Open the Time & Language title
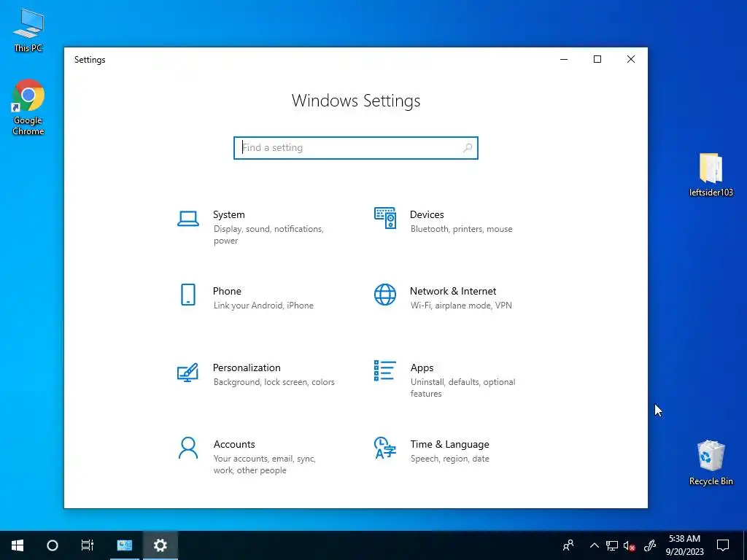The width and height of the screenshot is (747, 560). point(449,444)
